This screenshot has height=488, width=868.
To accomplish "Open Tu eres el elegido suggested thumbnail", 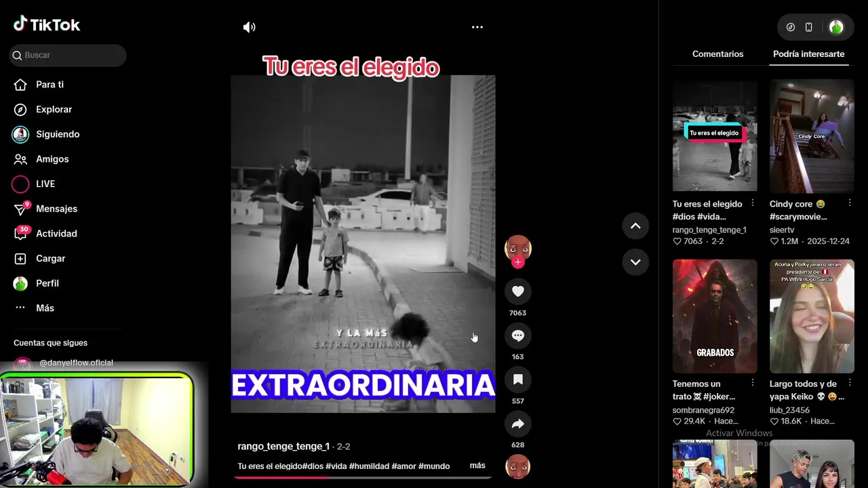I will pyautogui.click(x=715, y=136).
